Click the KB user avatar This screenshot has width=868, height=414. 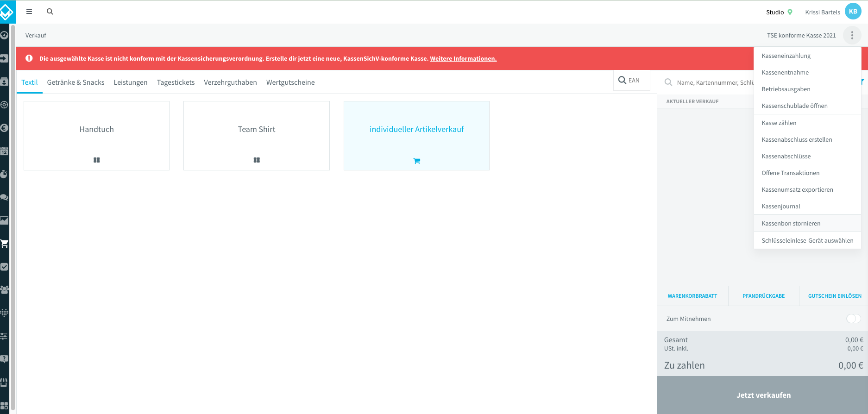click(x=853, y=12)
